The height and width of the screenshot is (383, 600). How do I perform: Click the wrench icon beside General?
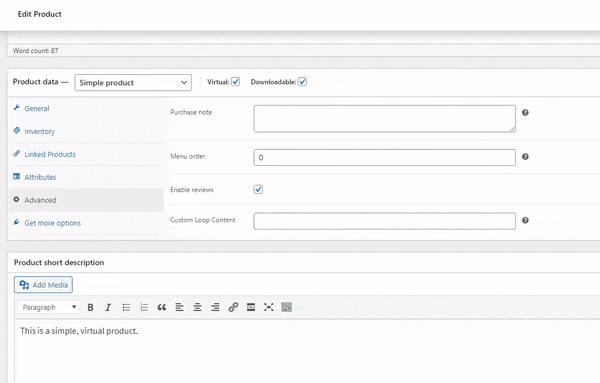[16, 108]
